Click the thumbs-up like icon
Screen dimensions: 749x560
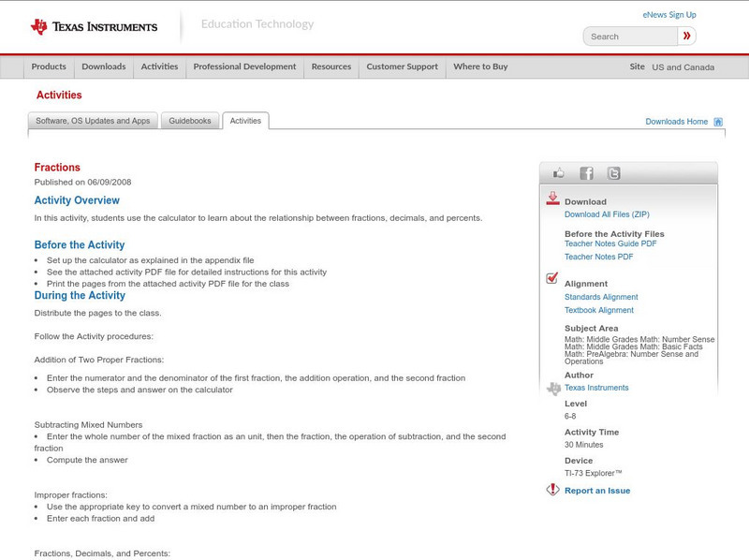click(x=559, y=173)
